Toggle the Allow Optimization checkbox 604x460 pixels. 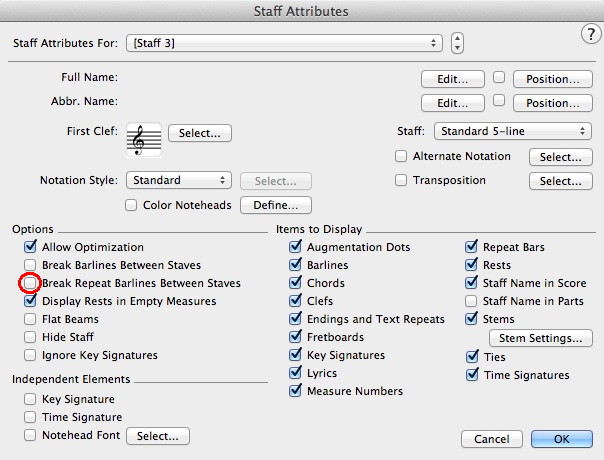pos(30,247)
